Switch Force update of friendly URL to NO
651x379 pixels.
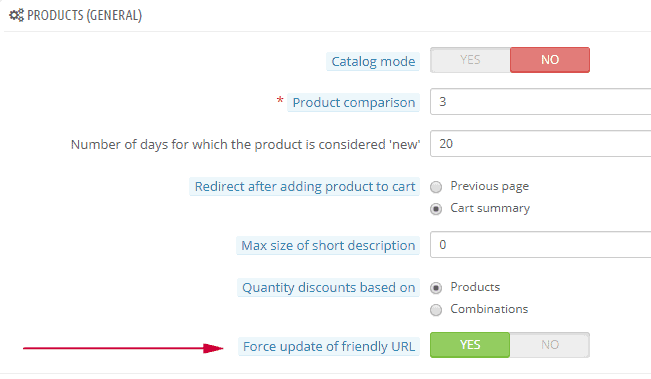[x=550, y=345]
